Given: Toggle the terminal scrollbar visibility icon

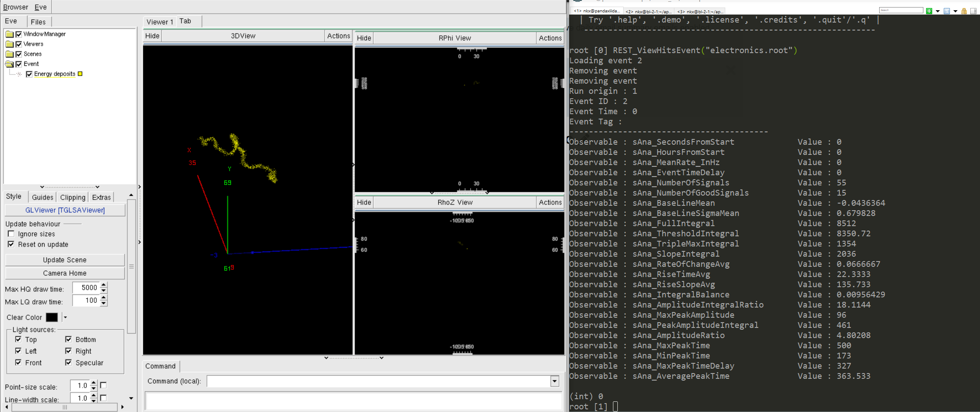Looking at the screenshot, I should coord(973,11).
